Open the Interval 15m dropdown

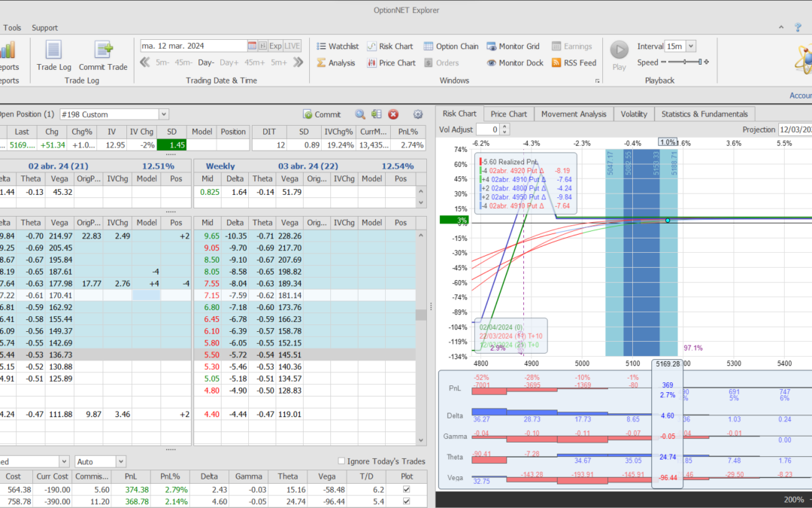pos(690,46)
